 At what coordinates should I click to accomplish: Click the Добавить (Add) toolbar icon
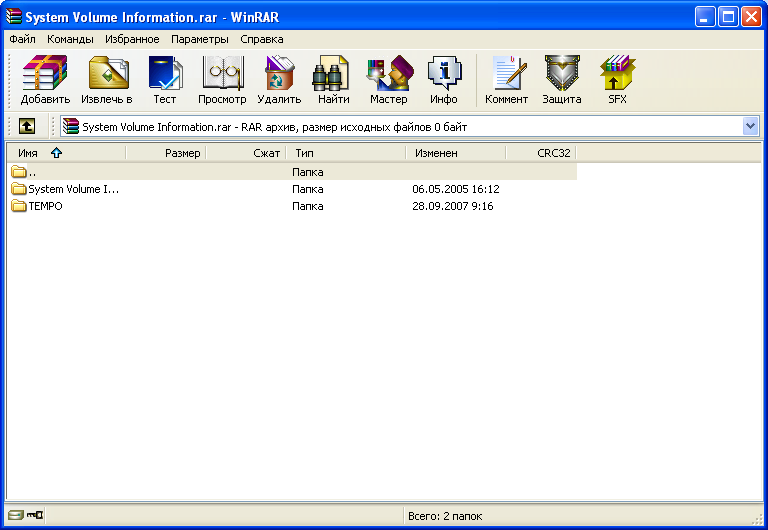45,73
